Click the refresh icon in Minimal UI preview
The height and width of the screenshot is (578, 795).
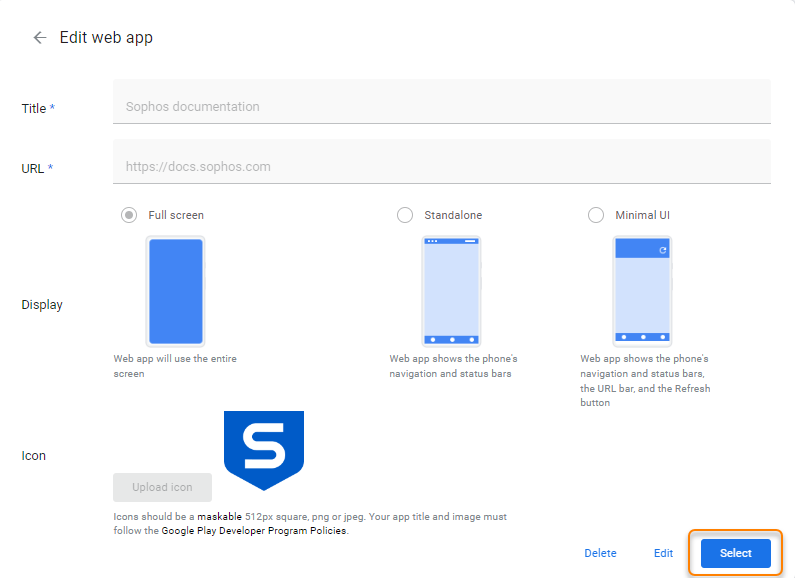tap(662, 250)
